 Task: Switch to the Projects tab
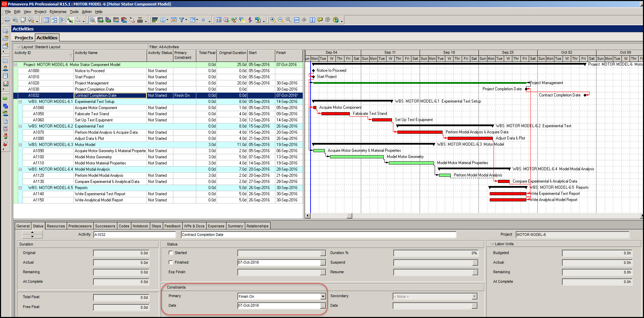point(24,38)
